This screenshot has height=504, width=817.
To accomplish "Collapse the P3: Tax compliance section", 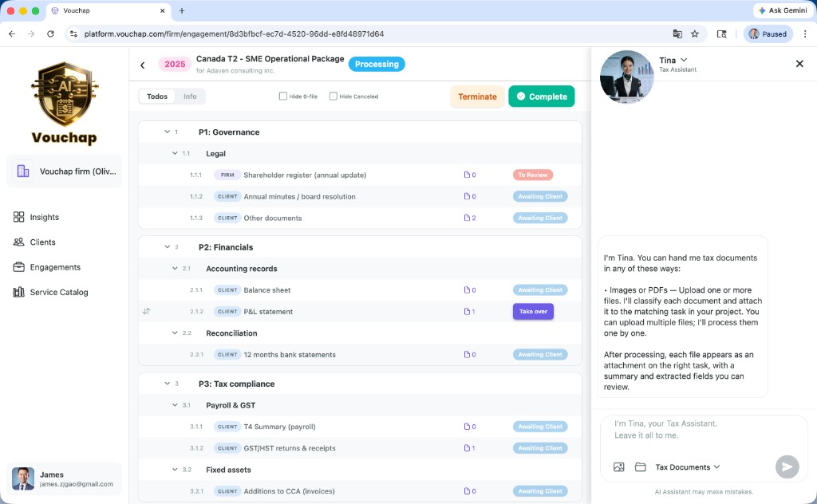I will point(168,384).
